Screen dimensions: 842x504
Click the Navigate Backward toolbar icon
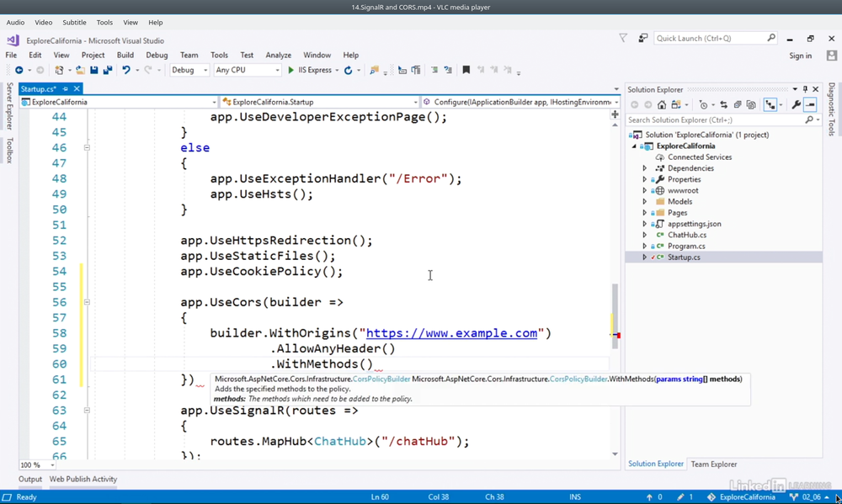coord(19,70)
